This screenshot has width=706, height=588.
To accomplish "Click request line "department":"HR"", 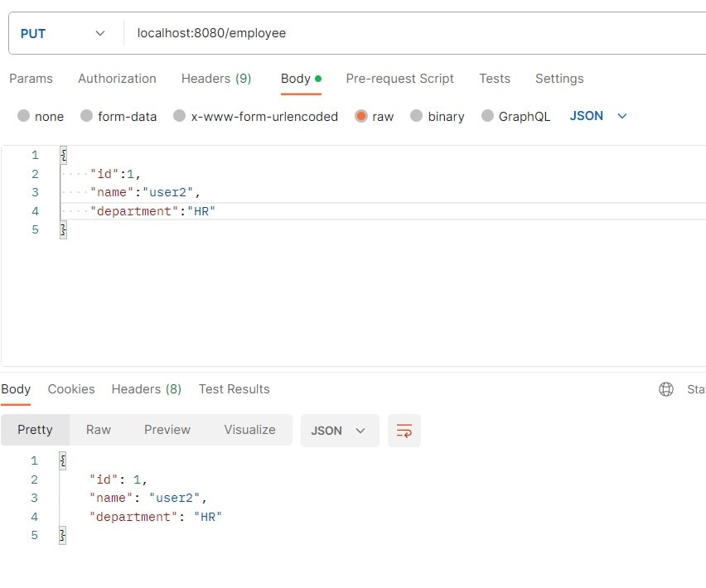I will coord(152,211).
